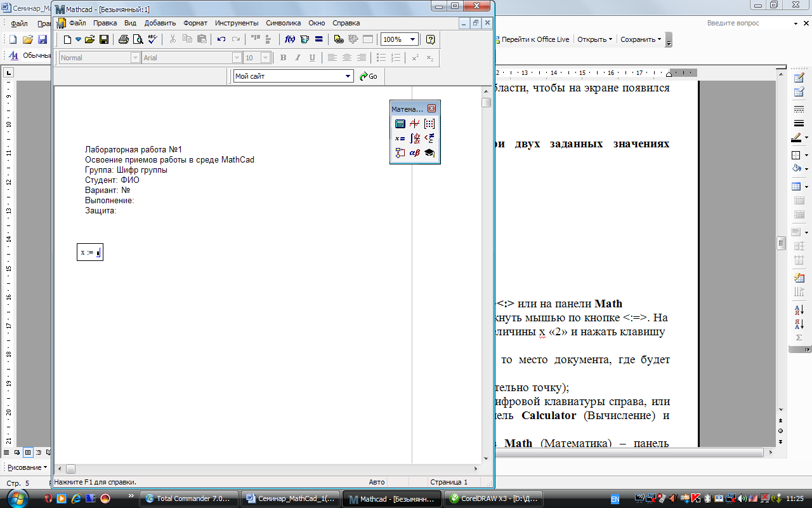Switch to CorelDRAW X3 taskbar button
This screenshot has width=812, height=508.
coord(493,498)
